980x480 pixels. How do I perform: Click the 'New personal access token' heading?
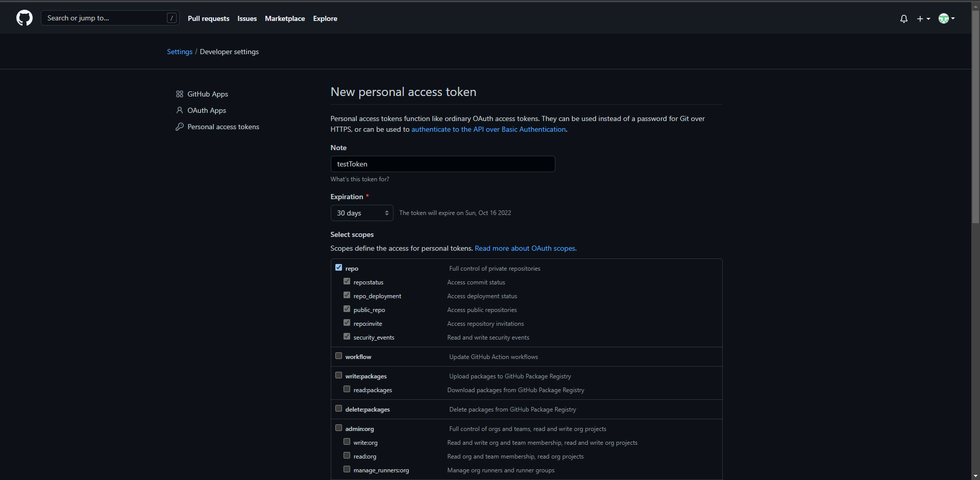click(403, 92)
